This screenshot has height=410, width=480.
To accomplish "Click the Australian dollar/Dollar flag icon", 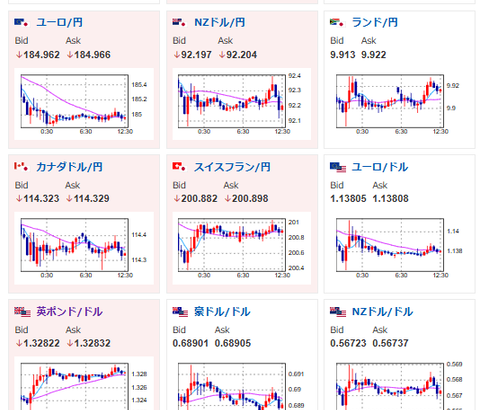I will tap(180, 312).
